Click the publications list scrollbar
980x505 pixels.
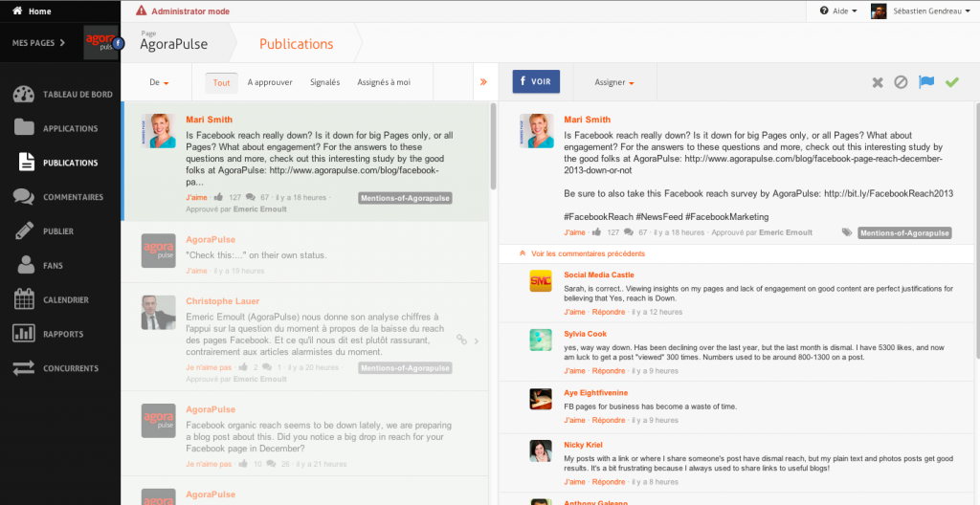(x=493, y=147)
